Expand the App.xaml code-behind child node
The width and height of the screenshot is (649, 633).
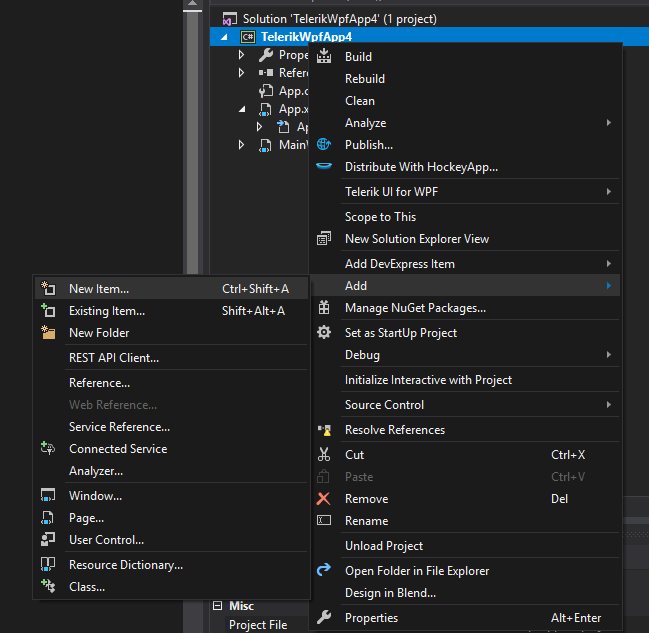pyautogui.click(x=260, y=127)
